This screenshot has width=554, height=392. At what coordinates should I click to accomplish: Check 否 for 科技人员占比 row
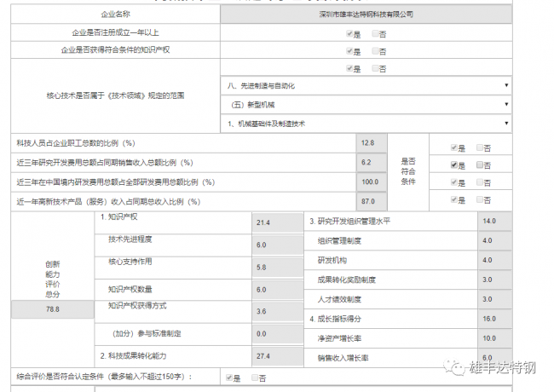(x=480, y=147)
